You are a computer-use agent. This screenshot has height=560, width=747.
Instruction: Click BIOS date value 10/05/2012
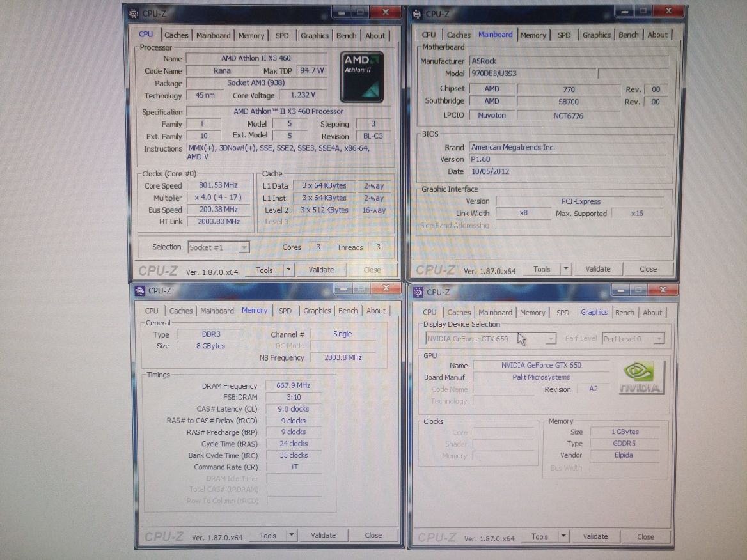click(568, 171)
